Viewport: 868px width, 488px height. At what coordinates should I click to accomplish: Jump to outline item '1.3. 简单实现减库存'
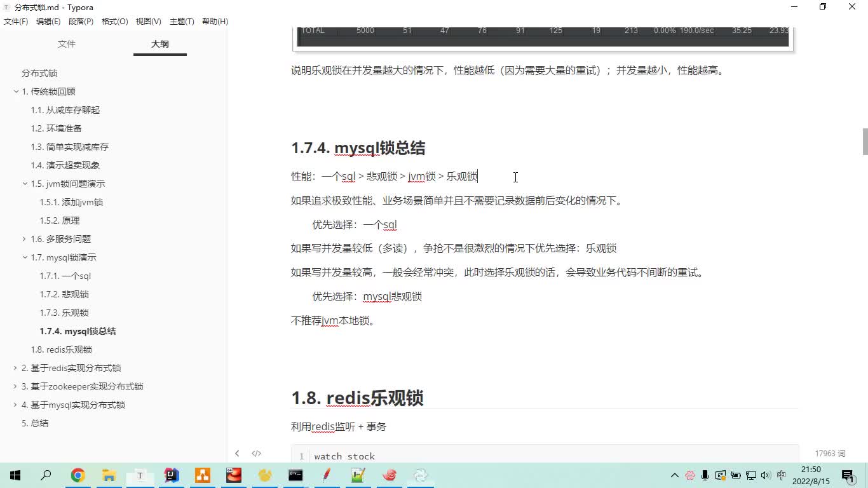[69, 147]
